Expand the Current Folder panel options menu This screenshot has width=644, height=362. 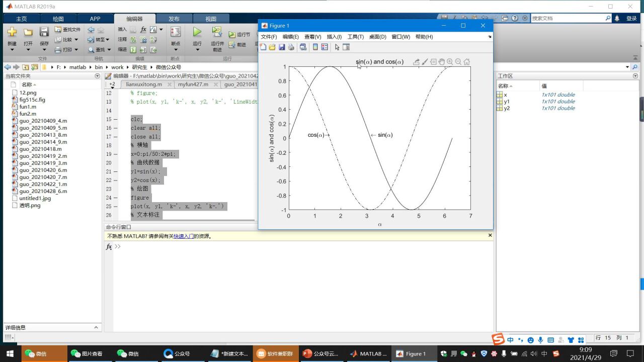point(98,76)
